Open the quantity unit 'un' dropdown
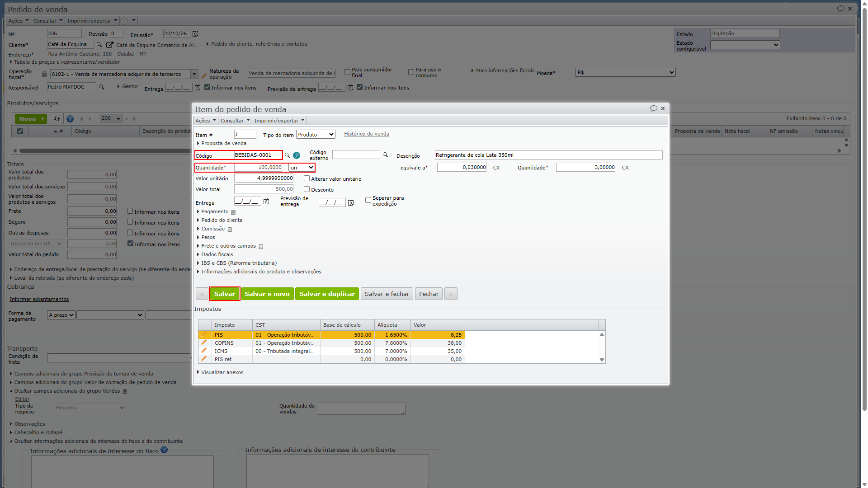Image resolution: width=868 pixels, height=488 pixels. click(x=302, y=168)
